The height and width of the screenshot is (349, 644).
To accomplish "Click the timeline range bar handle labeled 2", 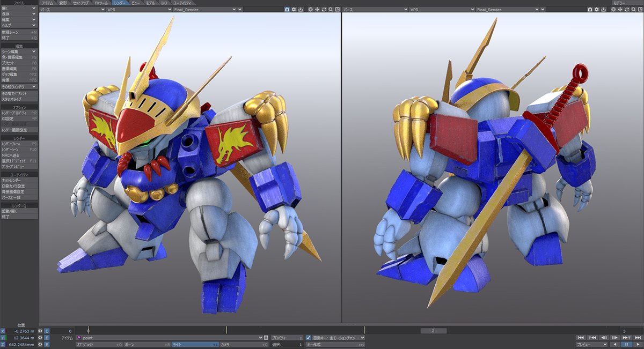I will tap(433, 331).
